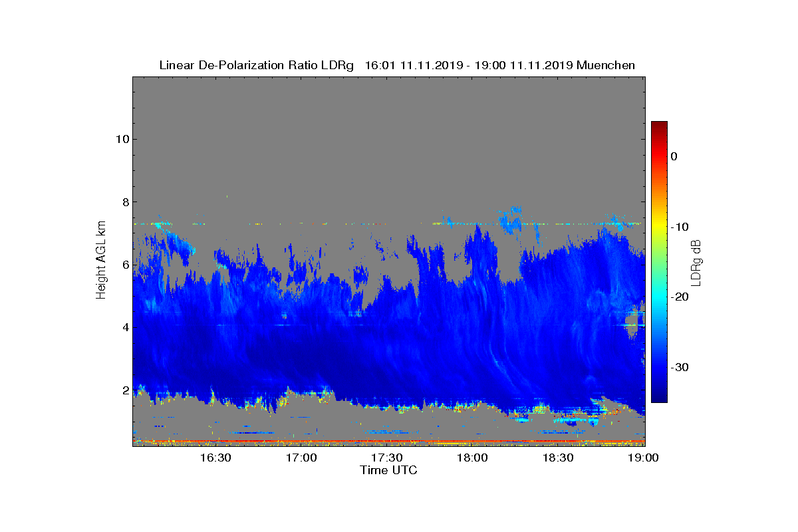Click the height tick label 8
Image resolution: width=798 pixels, height=532 pixels.
point(125,202)
